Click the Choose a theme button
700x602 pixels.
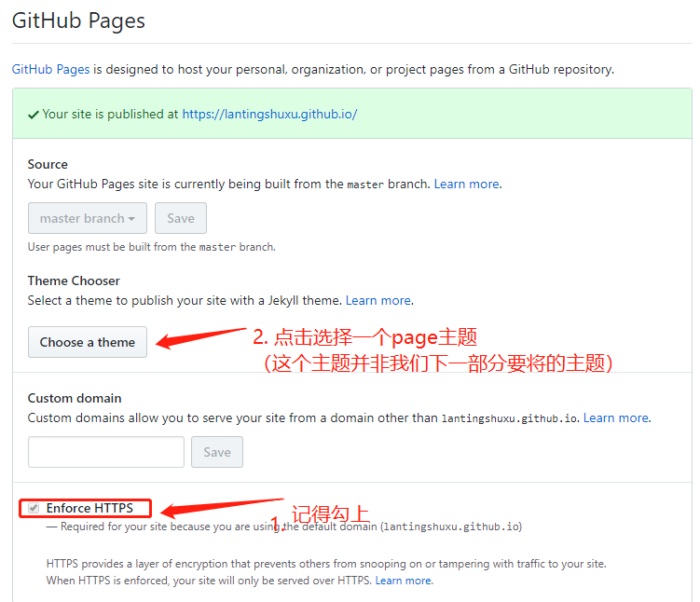[x=88, y=342]
